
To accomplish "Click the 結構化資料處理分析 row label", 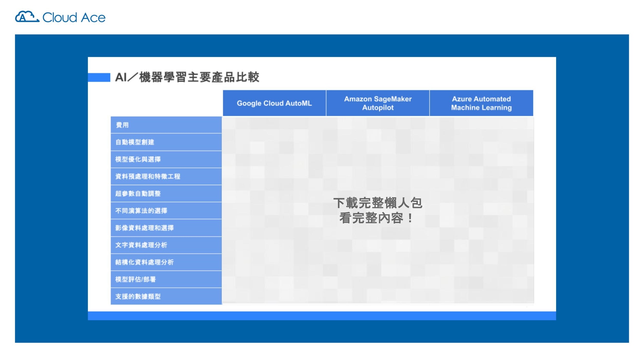I will 144,262.
